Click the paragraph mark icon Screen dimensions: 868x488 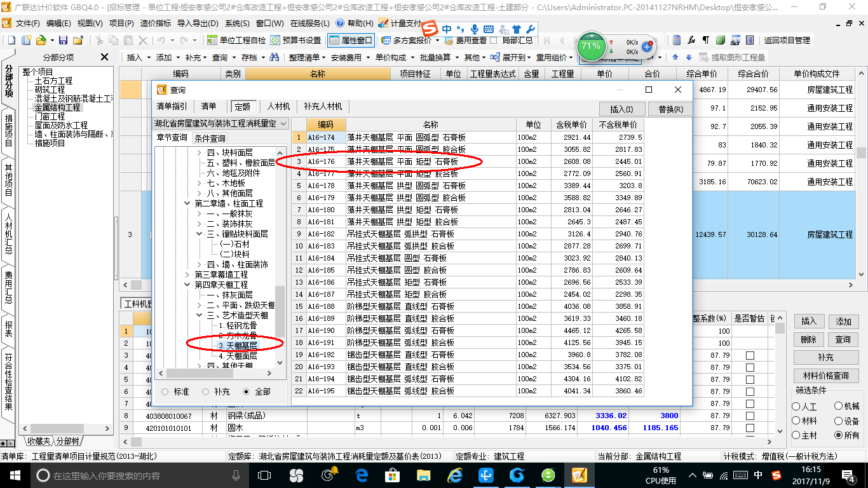(x=705, y=40)
